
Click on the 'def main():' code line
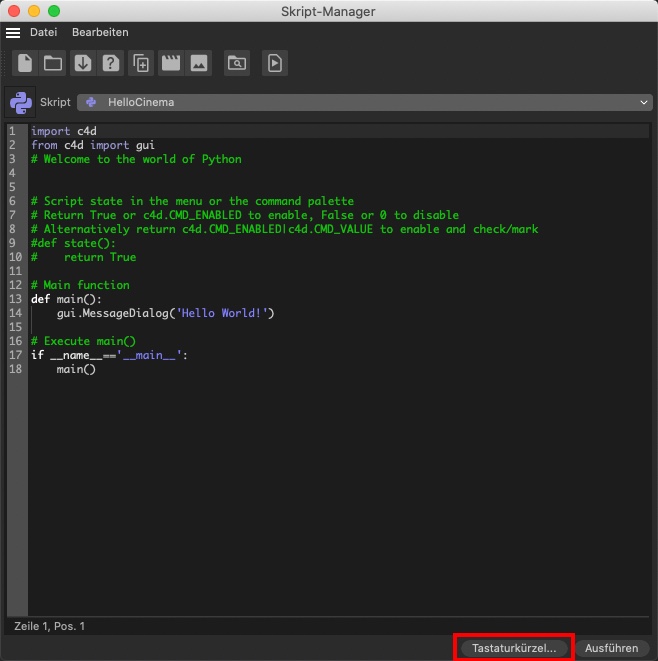66,299
